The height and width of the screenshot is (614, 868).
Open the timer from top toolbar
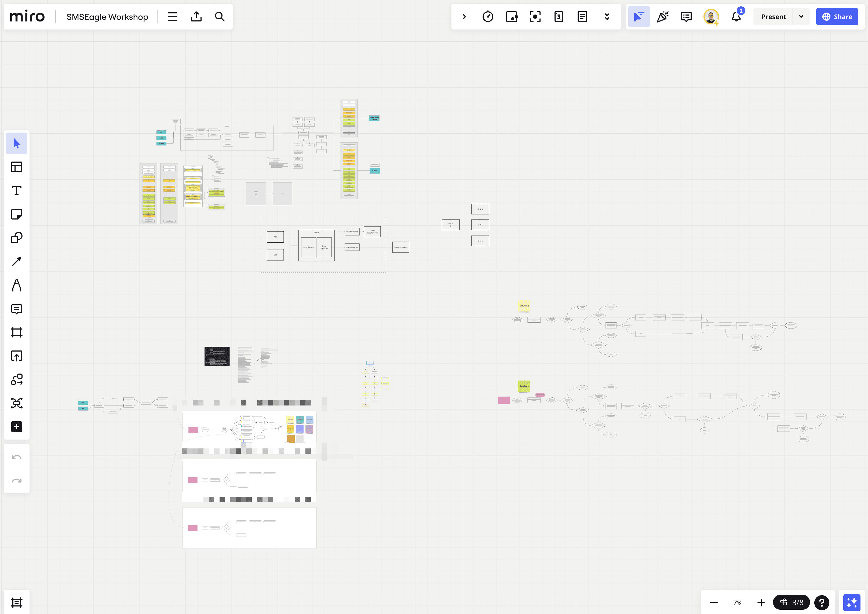(488, 17)
